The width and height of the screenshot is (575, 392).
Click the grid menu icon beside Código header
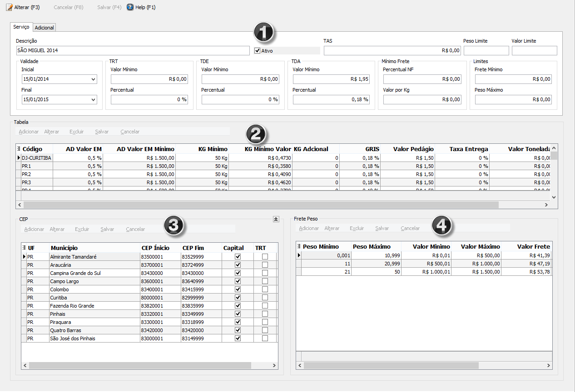click(19, 149)
